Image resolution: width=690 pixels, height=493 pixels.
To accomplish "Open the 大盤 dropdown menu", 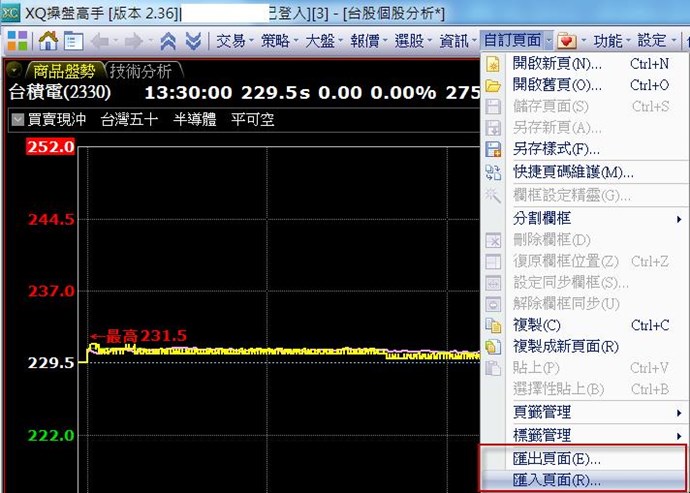I will pos(324,41).
